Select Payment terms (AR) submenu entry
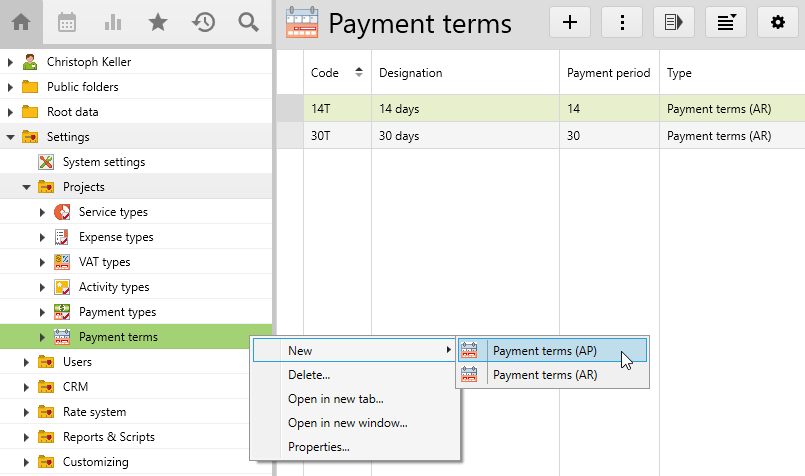Screen dimensions: 805x476 tap(544, 375)
